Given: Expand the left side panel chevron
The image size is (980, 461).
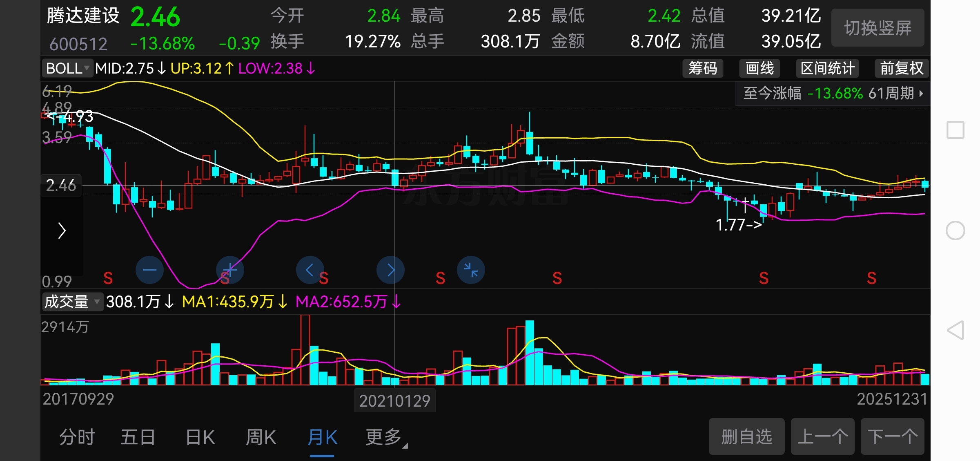Looking at the screenshot, I should pyautogui.click(x=62, y=231).
